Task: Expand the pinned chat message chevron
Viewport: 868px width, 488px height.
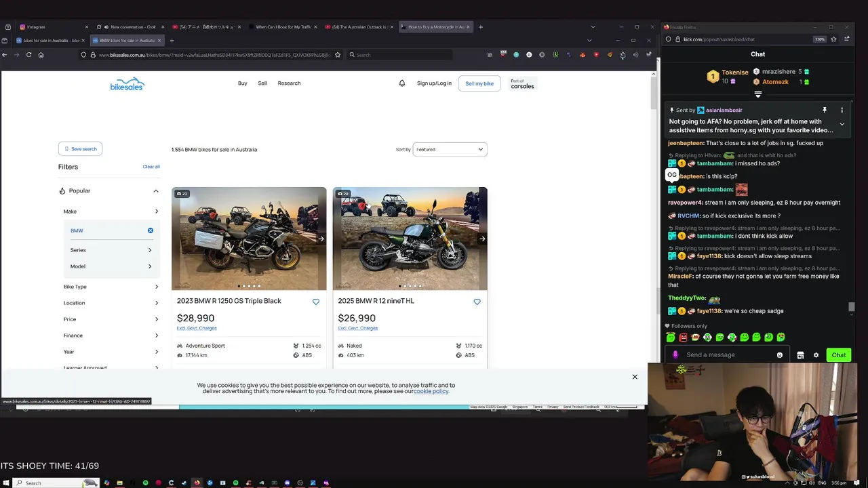Action: [842, 124]
